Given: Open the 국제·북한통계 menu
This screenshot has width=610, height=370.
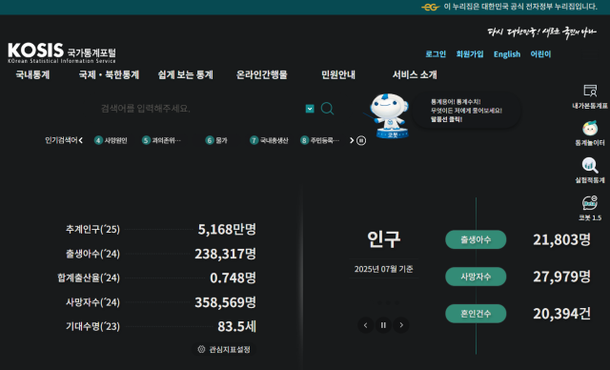Looking at the screenshot, I should (109, 75).
